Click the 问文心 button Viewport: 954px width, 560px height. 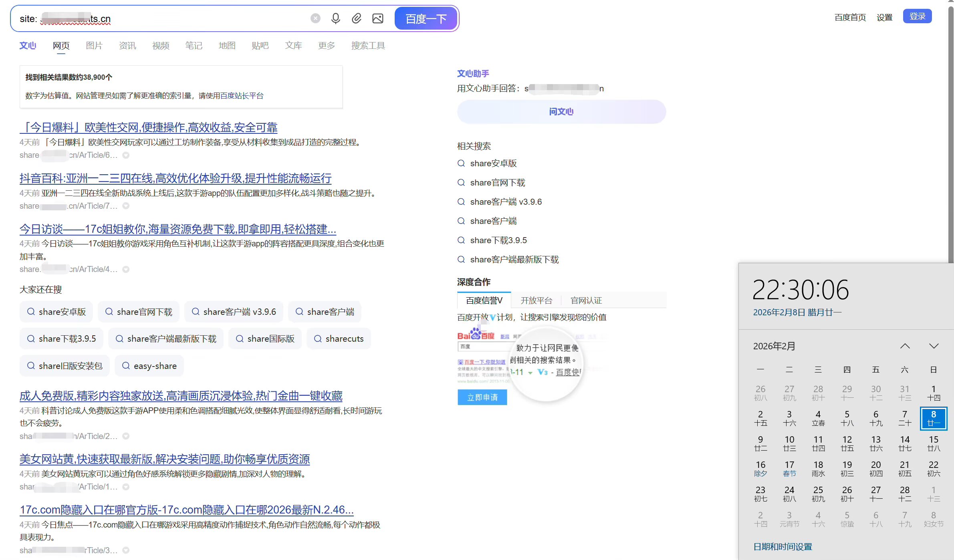[561, 112]
